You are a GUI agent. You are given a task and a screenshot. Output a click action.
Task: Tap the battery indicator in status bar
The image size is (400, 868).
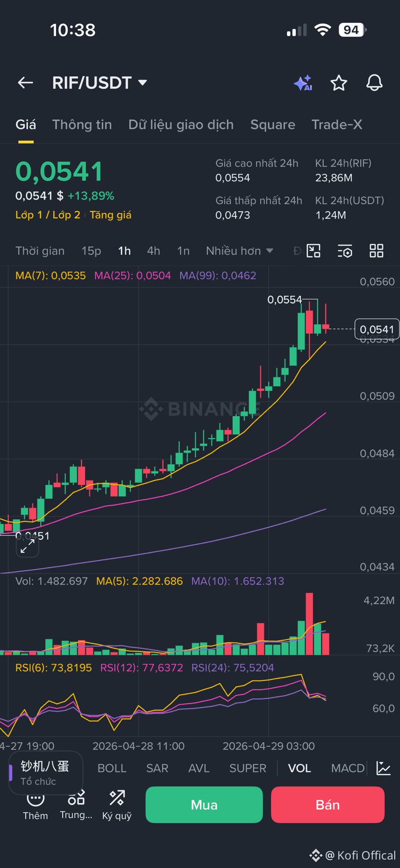point(353,30)
